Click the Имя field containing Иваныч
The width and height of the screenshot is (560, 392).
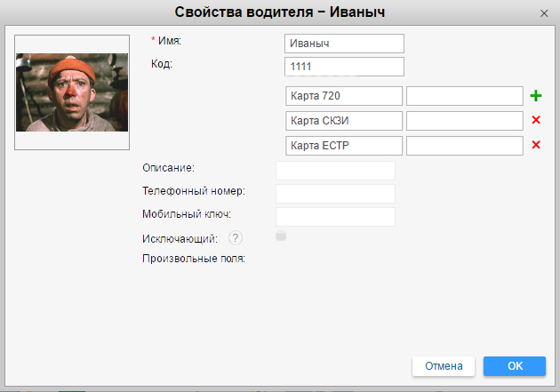(344, 44)
